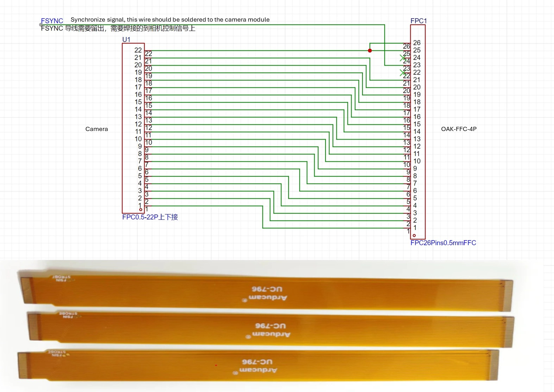
Task: Select pin 26 of the FPC1 connector
Action: 416,43
